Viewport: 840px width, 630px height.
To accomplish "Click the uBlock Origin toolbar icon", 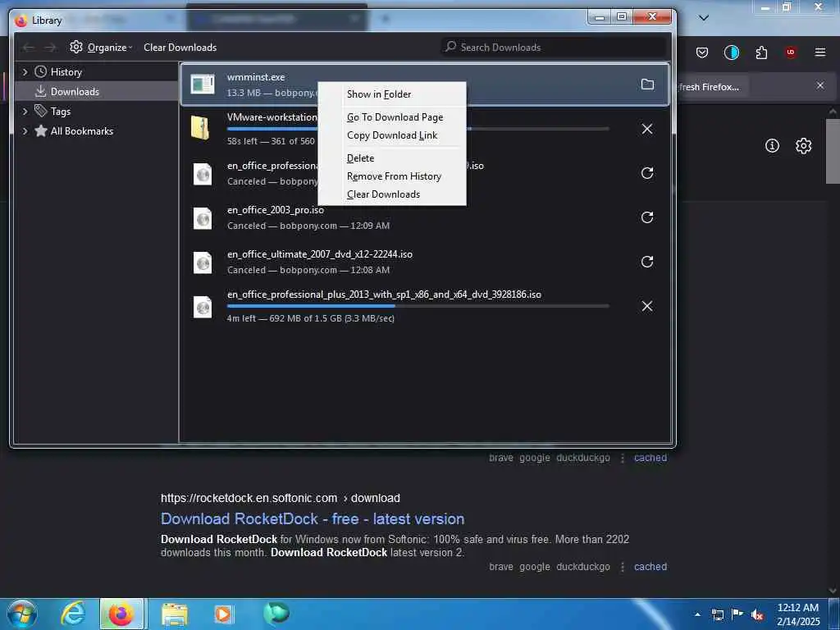I will tap(790, 52).
